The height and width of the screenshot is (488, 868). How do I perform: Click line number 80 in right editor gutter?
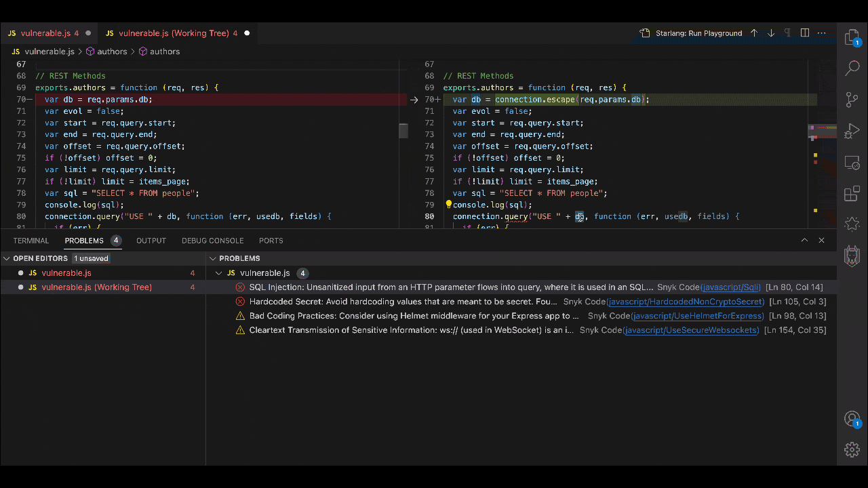click(x=429, y=217)
